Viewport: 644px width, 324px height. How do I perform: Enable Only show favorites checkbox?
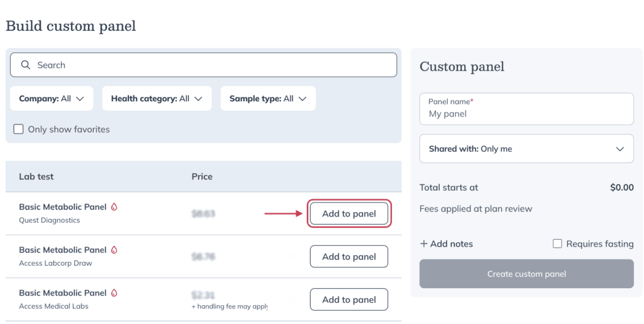18,130
